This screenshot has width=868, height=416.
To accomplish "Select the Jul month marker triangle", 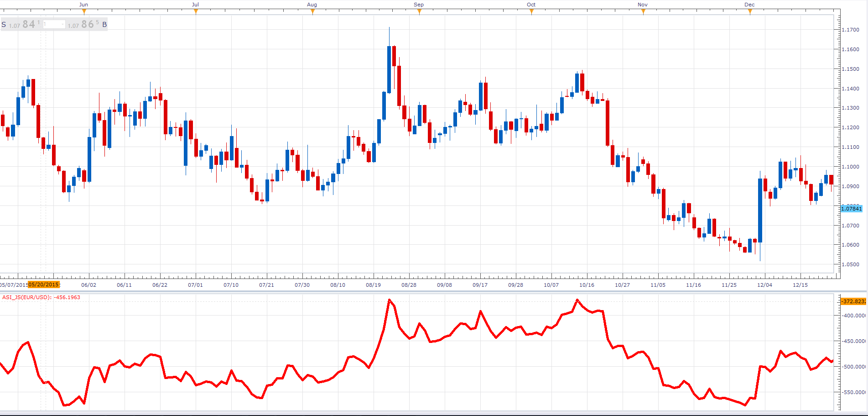I will click(x=196, y=12).
